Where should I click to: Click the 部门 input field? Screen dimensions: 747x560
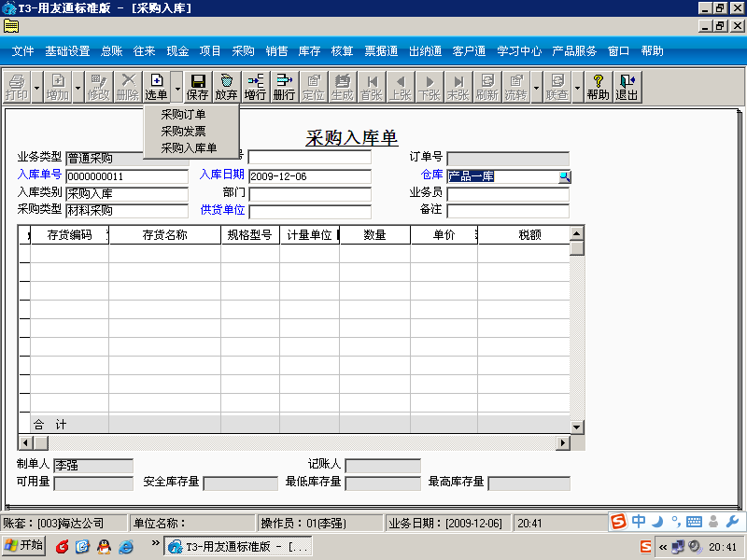[310, 194]
